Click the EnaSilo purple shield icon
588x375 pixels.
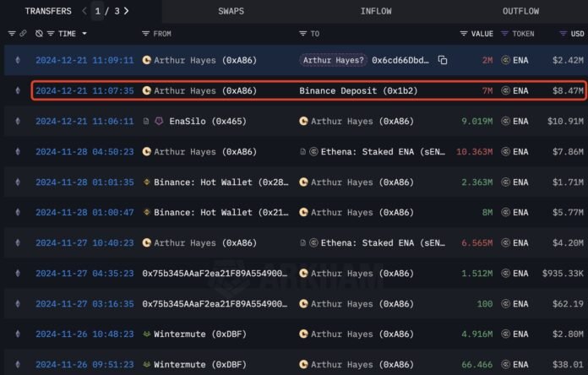(x=159, y=121)
